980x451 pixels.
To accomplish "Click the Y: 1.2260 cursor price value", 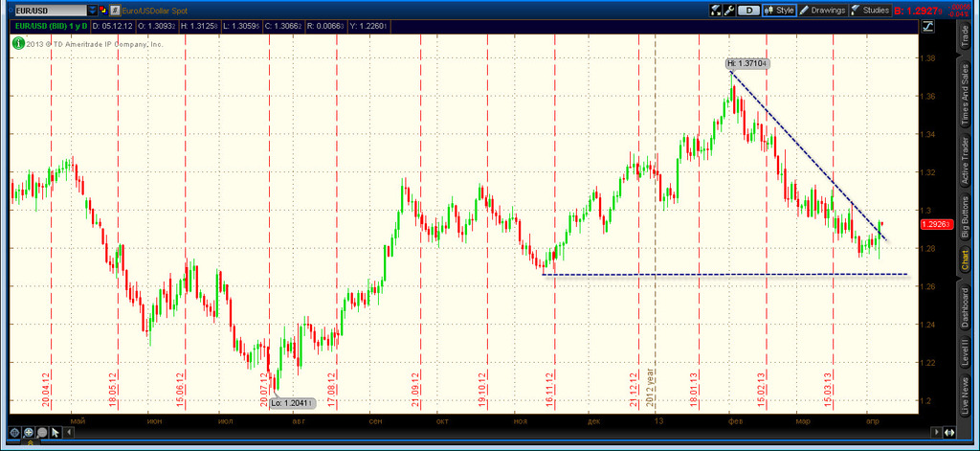I will pos(370,26).
